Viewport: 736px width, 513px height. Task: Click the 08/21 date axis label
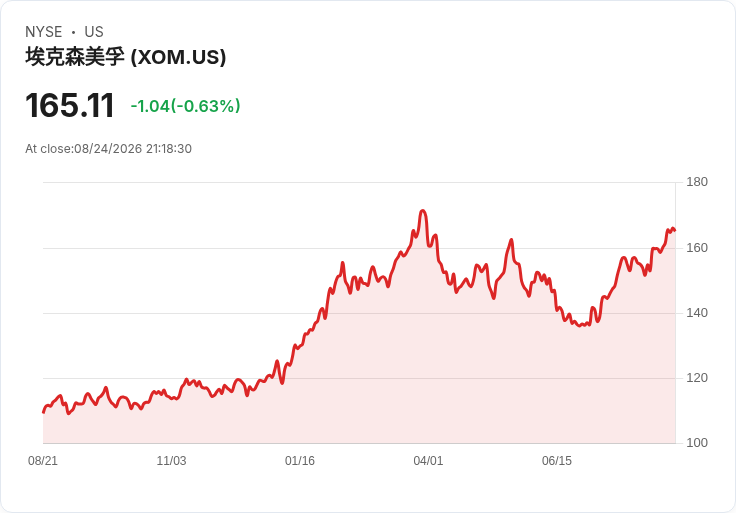[x=43, y=461]
